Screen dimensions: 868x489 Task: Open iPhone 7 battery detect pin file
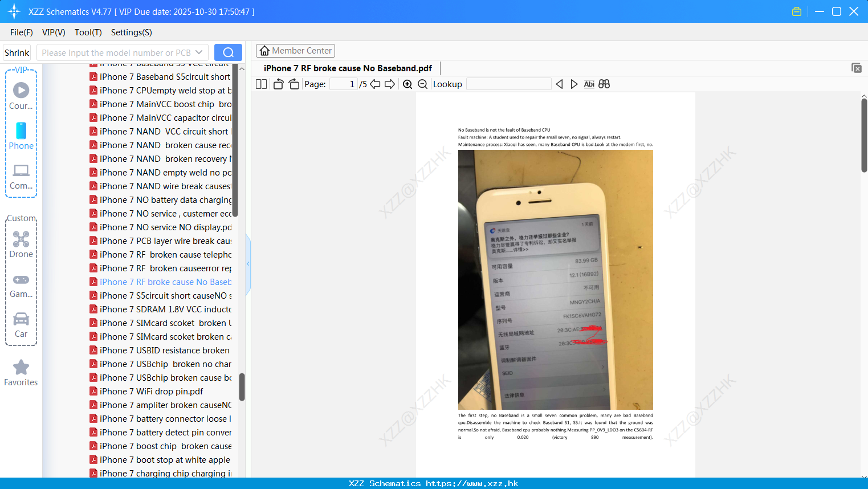161,433
